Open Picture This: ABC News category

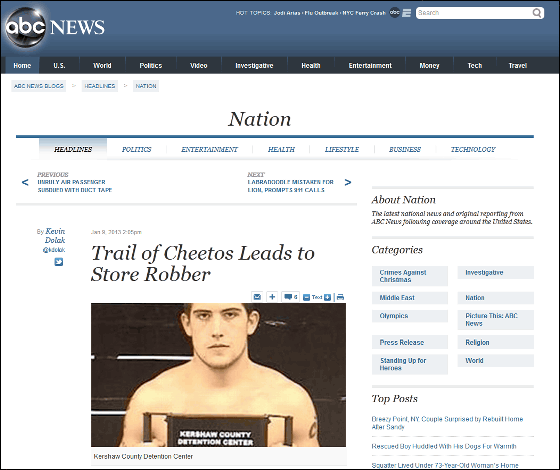495,320
